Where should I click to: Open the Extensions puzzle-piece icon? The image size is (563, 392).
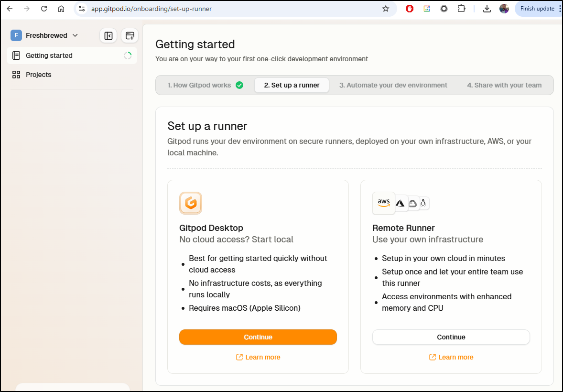pos(461,9)
